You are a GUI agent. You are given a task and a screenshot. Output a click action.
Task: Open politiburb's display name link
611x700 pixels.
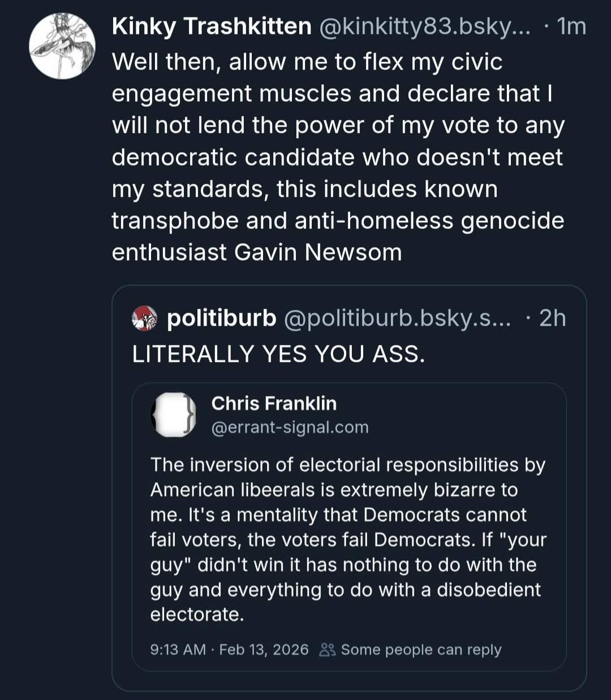coord(222,318)
